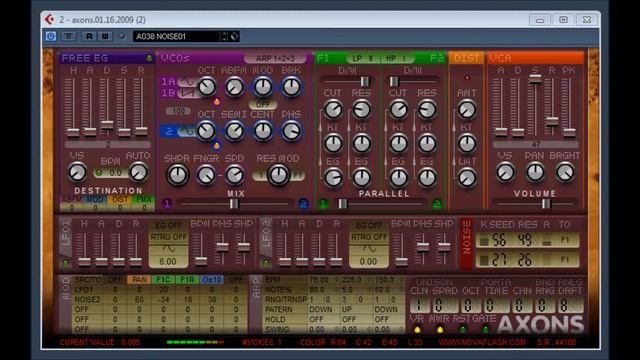Click the PHS knob of VCO 2

[x=291, y=131]
